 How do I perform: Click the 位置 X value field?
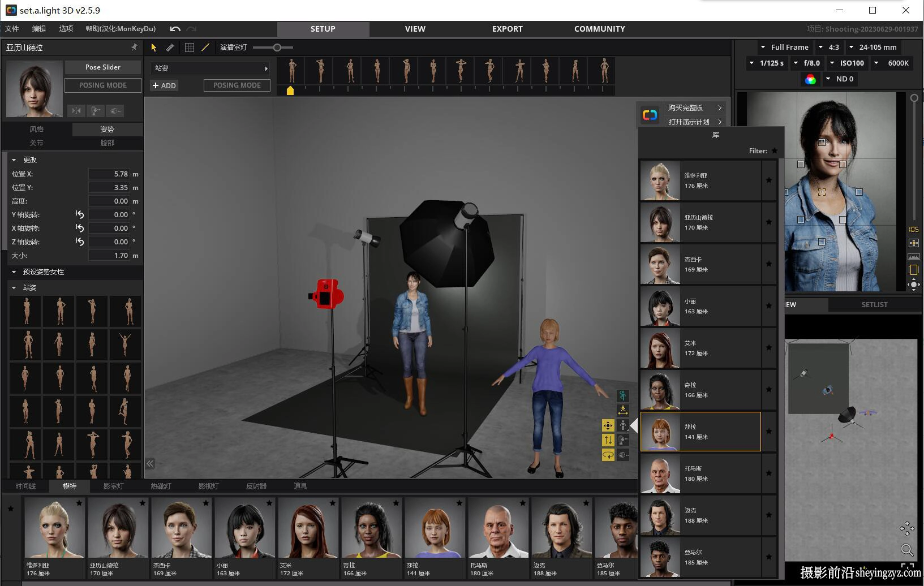(109, 174)
